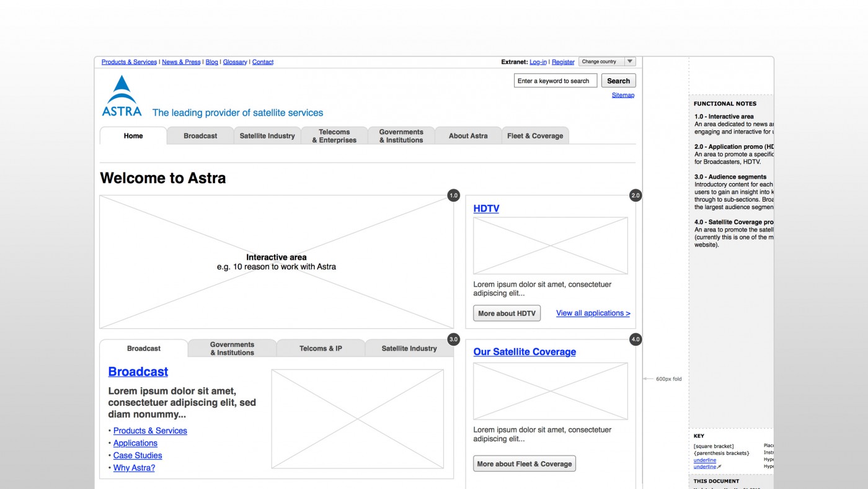Select the Telecoms & IP tab

point(321,348)
